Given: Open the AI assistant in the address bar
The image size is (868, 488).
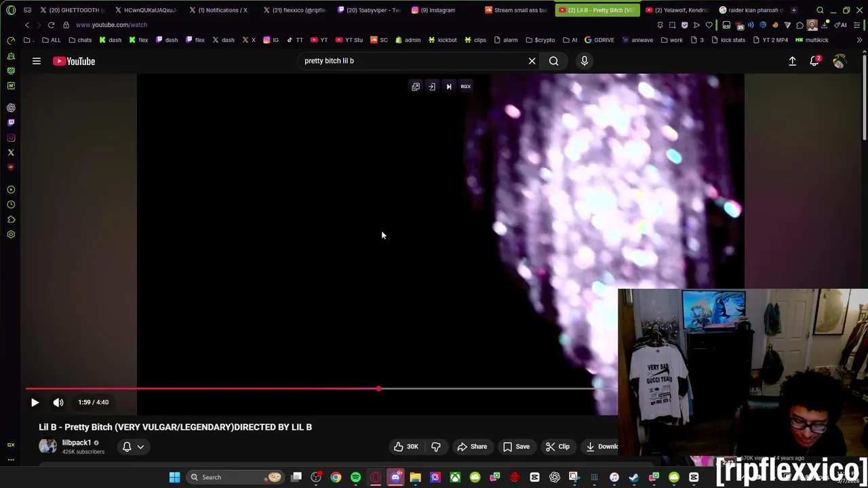Looking at the screenshot, I should (842, 25).
